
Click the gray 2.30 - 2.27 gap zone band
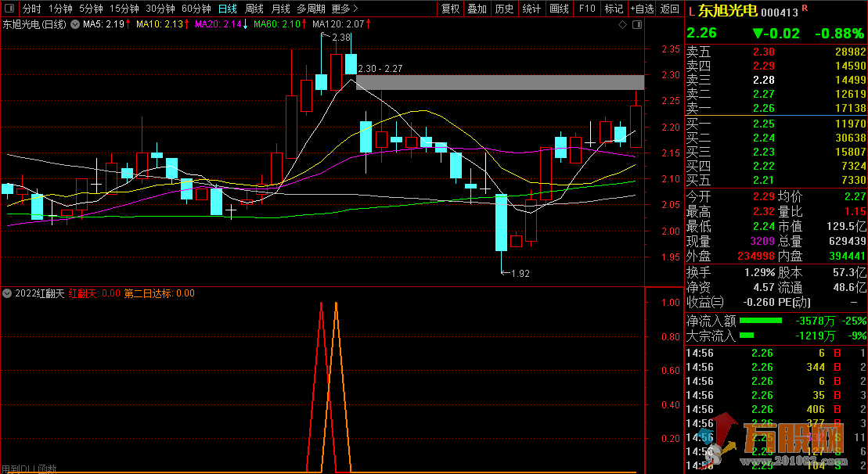pyautogui.click(x=500, y=82)
